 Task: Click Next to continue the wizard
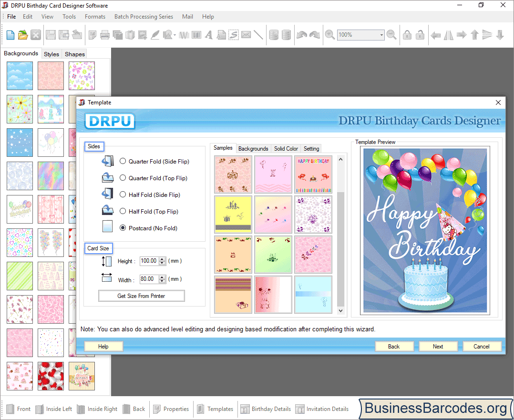pos(438,346)
